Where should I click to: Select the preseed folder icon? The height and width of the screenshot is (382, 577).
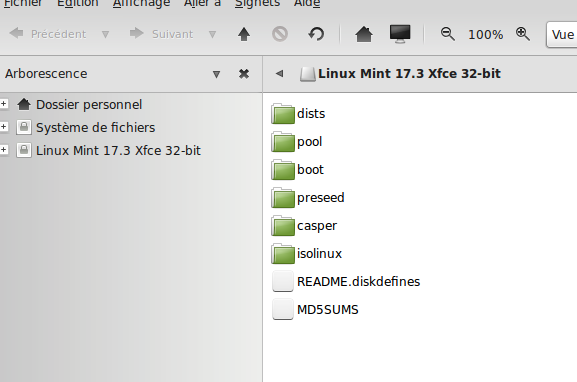pos(283,197)
